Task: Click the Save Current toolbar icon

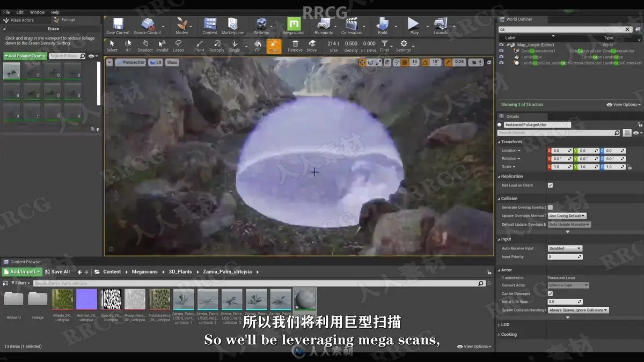Action: (x=118, y=25)
